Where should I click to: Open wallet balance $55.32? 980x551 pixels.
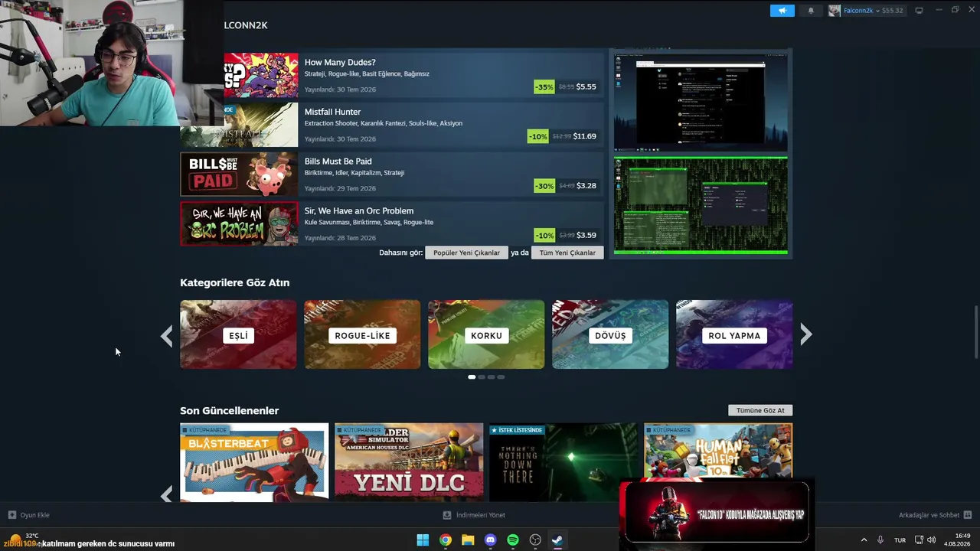[892, 11]
